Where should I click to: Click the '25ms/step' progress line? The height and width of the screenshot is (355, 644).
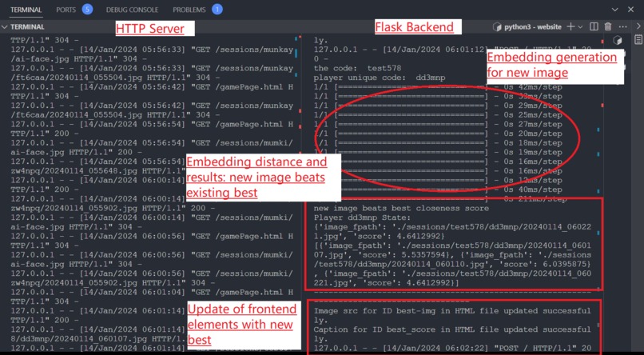point(438,115)
